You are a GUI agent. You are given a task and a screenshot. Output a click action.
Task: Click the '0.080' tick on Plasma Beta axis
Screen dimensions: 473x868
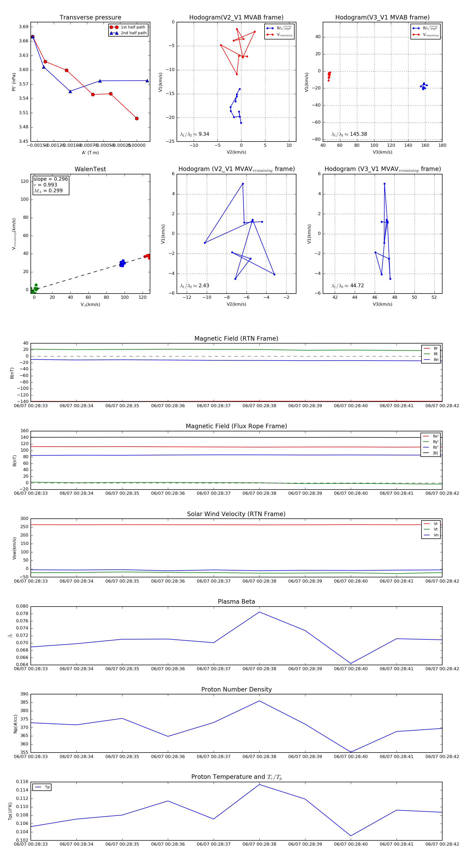pyautogui.click(x=22, y=606)
